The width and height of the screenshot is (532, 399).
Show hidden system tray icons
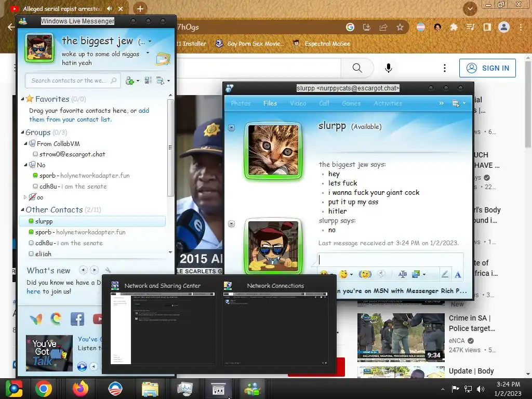[443, 389]
